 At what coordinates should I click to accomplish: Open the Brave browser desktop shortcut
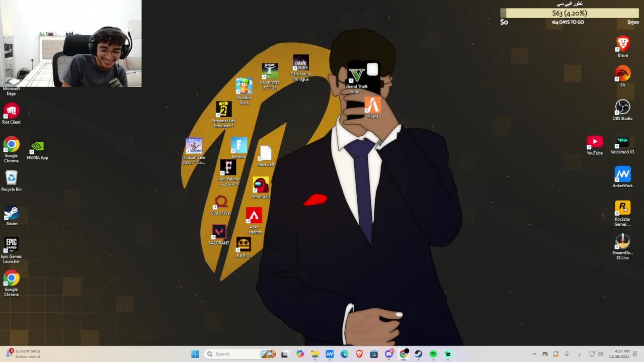pyautogui.click(x=623, y=47)
